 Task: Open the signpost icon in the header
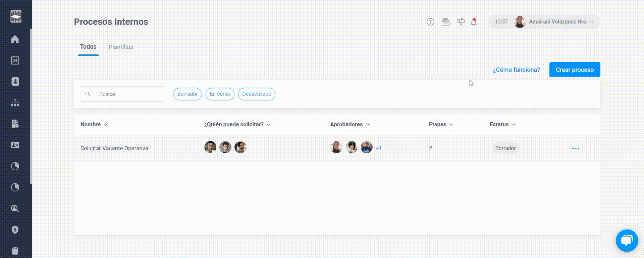point(461,22)
